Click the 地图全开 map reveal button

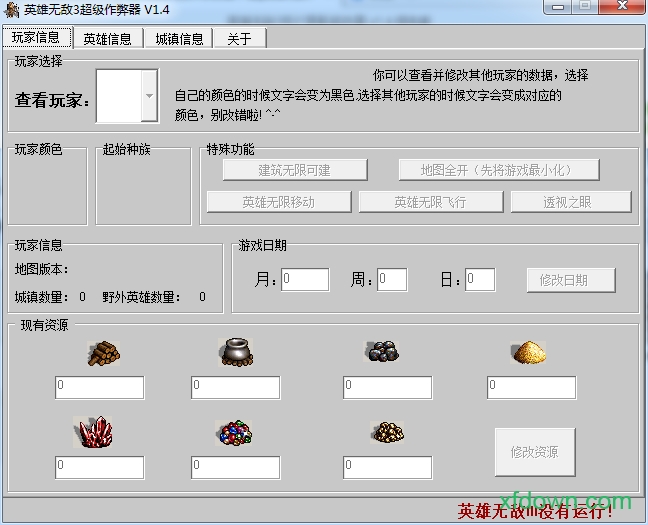point(498,170)
